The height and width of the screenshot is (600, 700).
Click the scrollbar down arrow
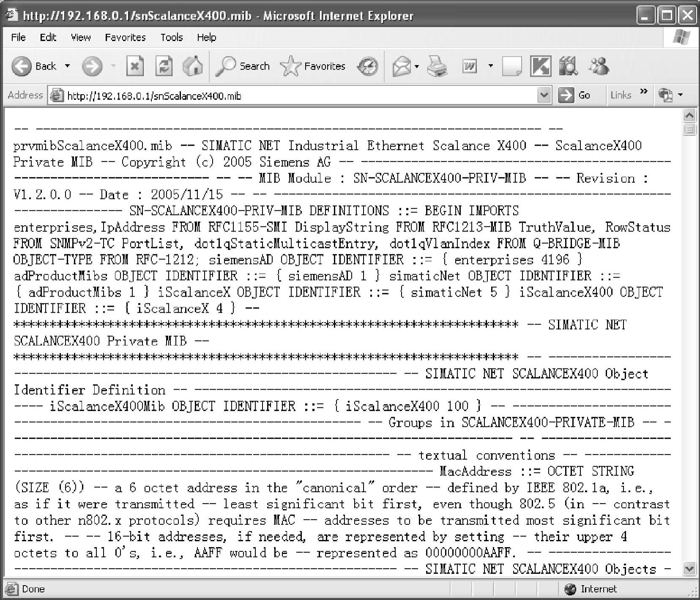[689, 569]
